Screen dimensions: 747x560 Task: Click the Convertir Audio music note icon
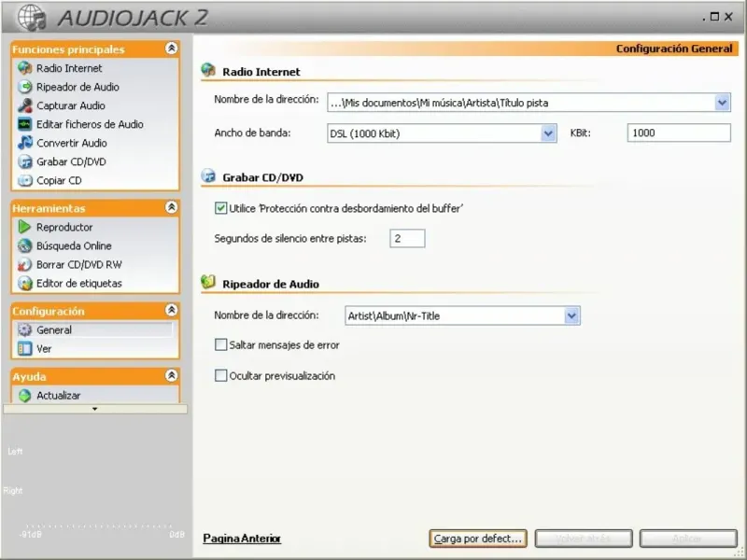25,143
